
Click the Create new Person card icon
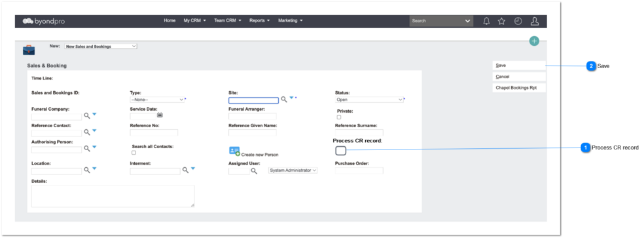[x=234, y=151]
